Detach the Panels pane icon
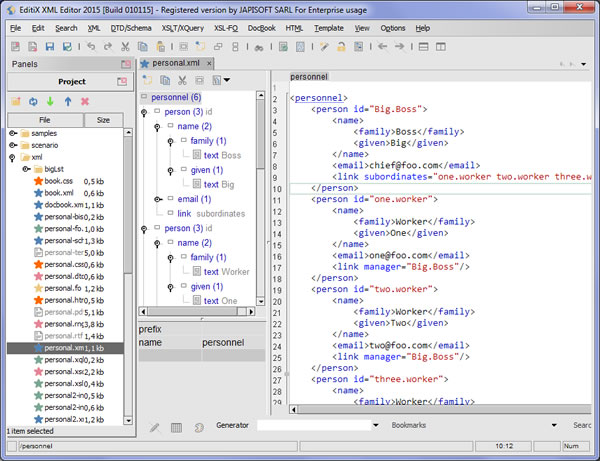This screenshot has width=600, height=461. (126, 64)
